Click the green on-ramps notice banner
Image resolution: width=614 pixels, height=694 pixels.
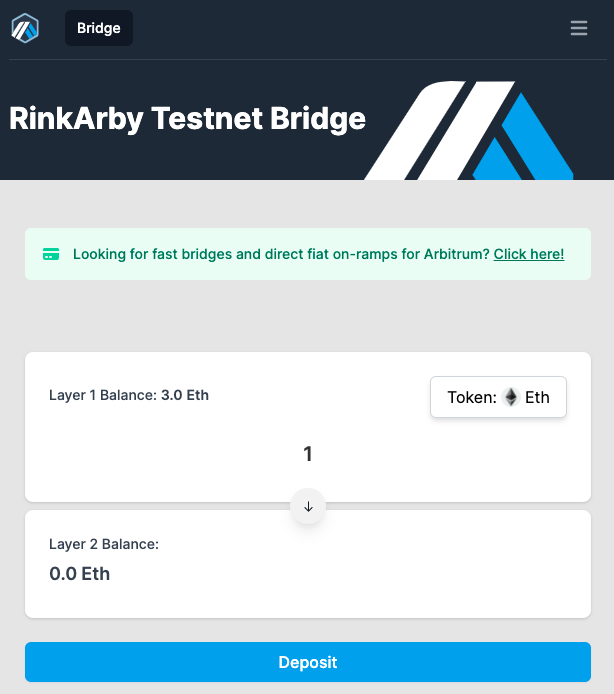tap(308, 254)
